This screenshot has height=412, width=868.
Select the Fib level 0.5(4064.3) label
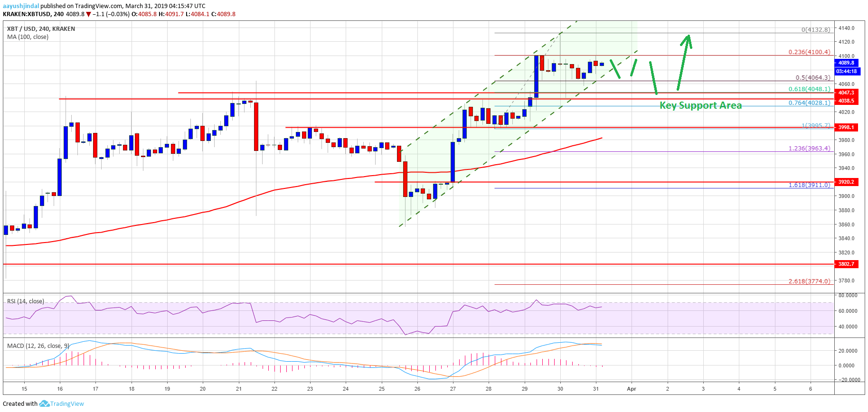tap(813, 78)
